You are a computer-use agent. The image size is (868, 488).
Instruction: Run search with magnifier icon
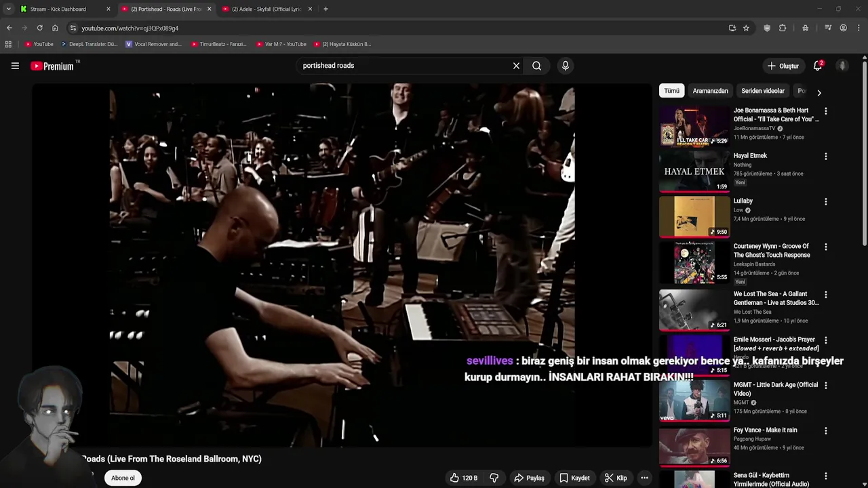click(536, 66)
